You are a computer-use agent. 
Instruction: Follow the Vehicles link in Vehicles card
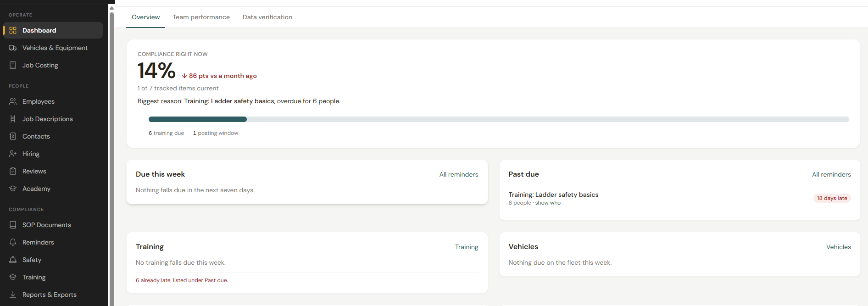coord(839,247)
